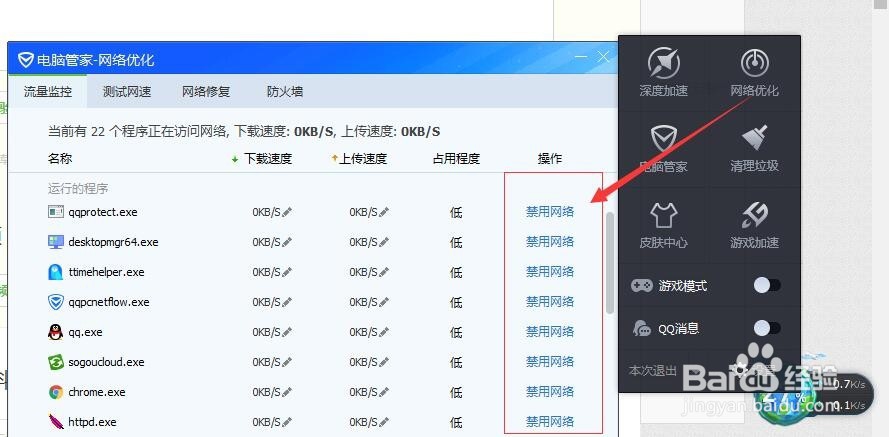Edit upload limit pencil for sogoucloud.exe
Viewport: 889px width, 437px height.
click(x=384, y=362)
